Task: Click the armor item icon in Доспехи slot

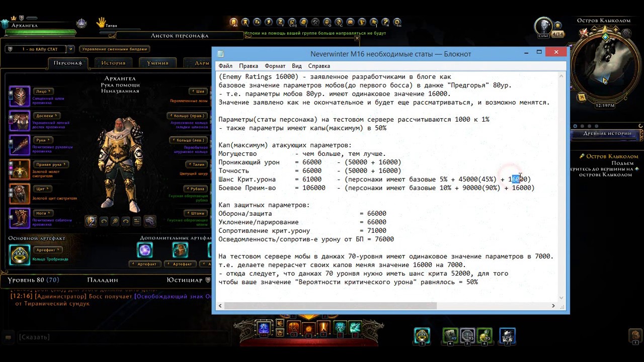Action: (x=20, y=121)
